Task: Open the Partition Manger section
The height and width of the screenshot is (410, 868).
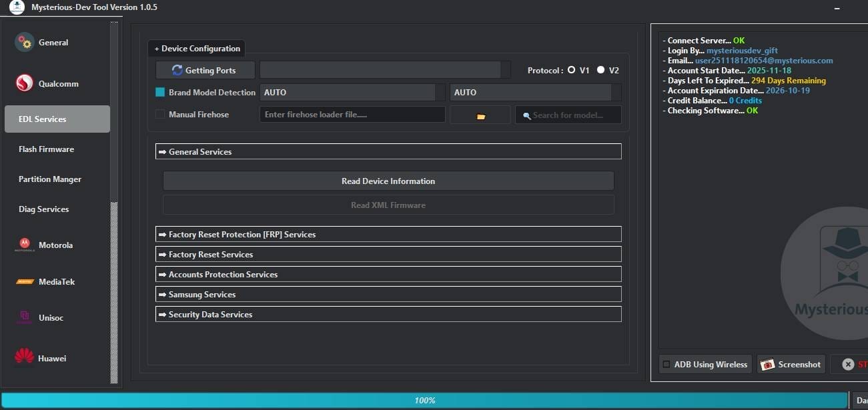Action: (50, 179)
